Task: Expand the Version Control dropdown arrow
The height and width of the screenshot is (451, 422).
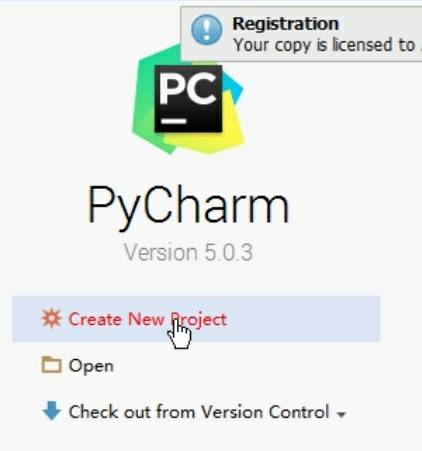Action: point(341,414)
